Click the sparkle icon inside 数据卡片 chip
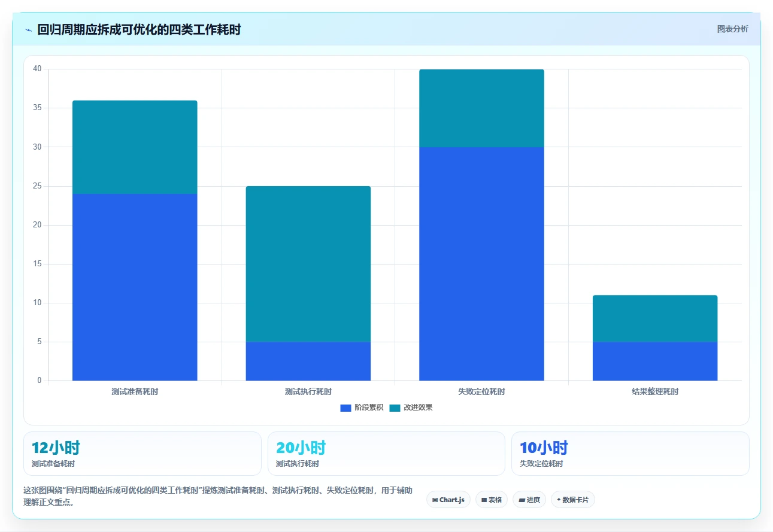The height and width of the screenshot is (532, 773). tap(559, 499)
